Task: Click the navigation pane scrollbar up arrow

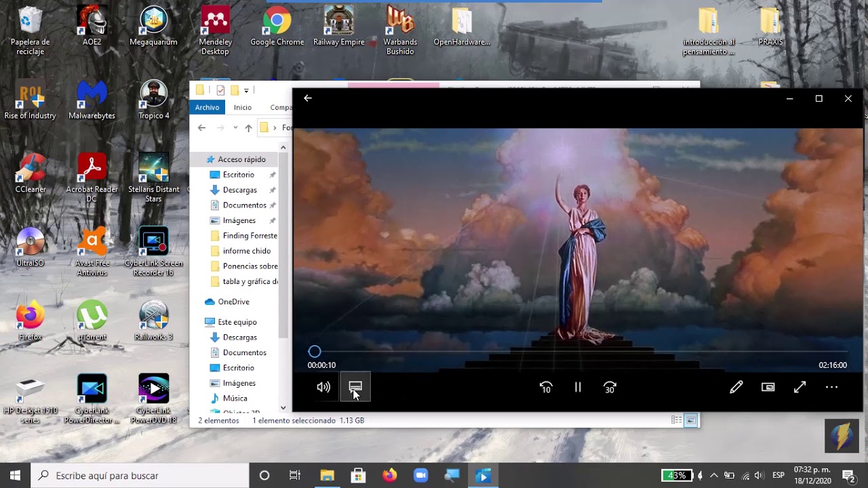Action: point(283,148)
